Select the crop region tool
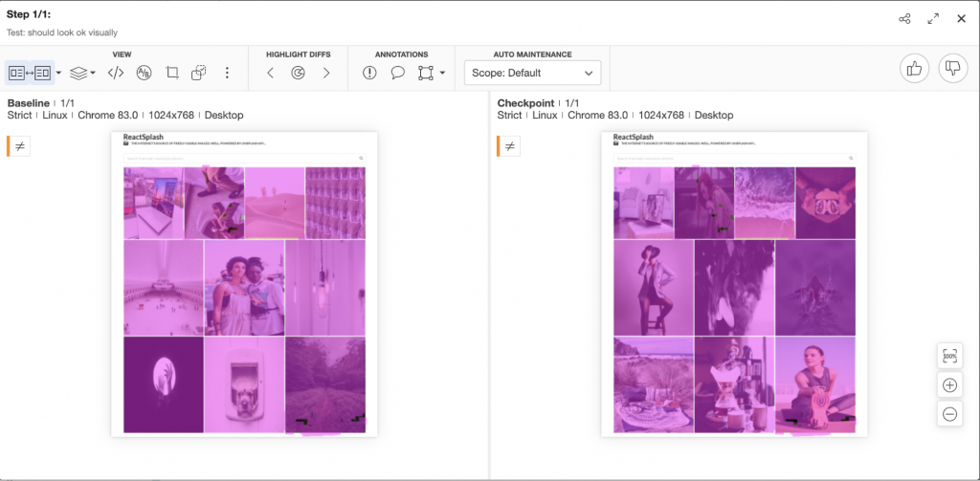Viewport: 980px width, 481px height. point(172,73)
